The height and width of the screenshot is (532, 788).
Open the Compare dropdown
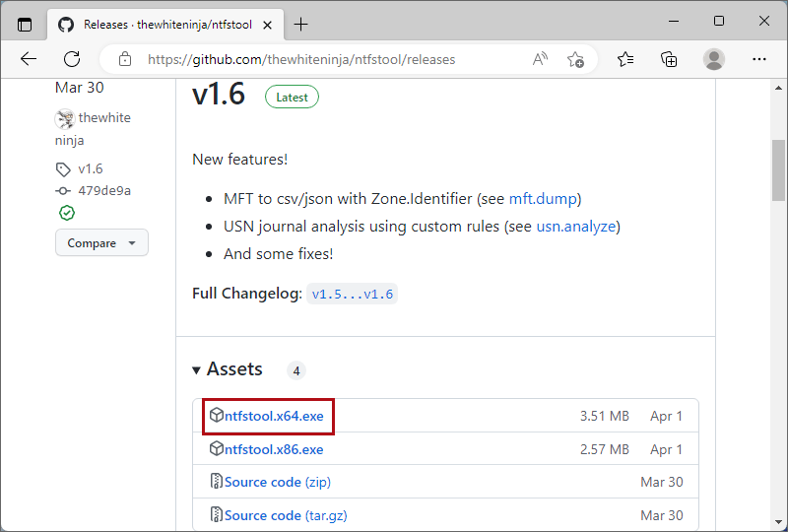(101, 243)
